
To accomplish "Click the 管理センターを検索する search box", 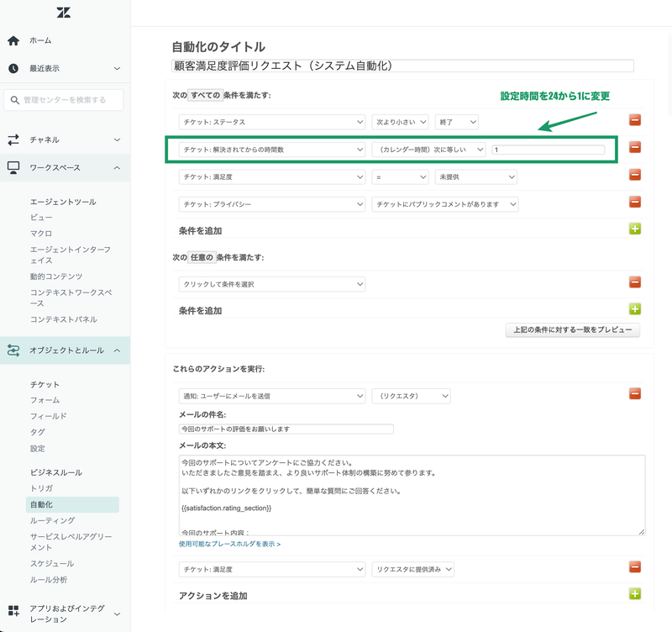I will tap(66, 100).
